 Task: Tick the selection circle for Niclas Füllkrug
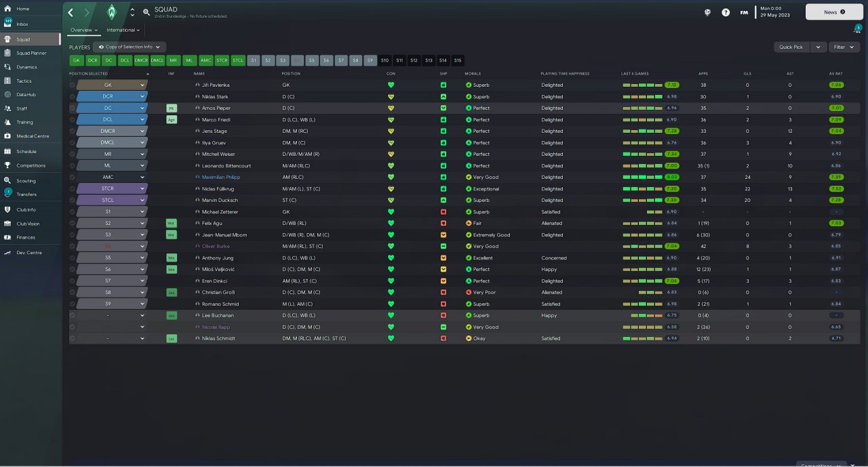(73, 189)
